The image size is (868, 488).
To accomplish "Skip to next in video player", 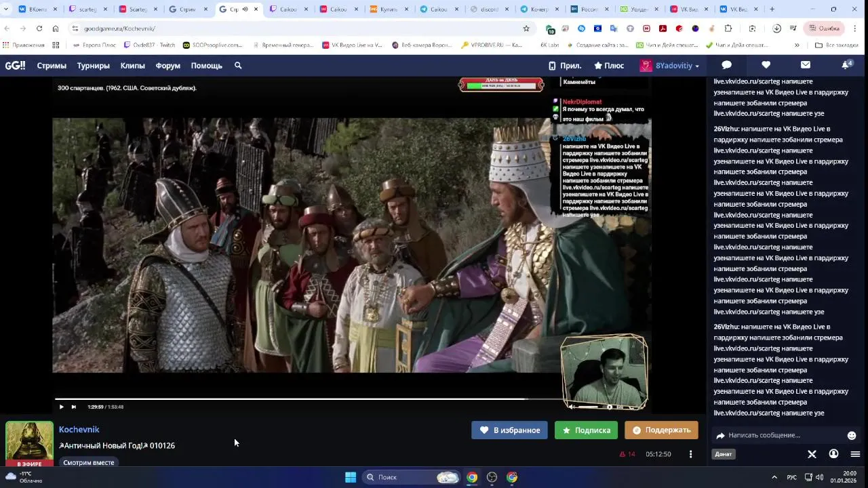I will (x=73, y=407).
